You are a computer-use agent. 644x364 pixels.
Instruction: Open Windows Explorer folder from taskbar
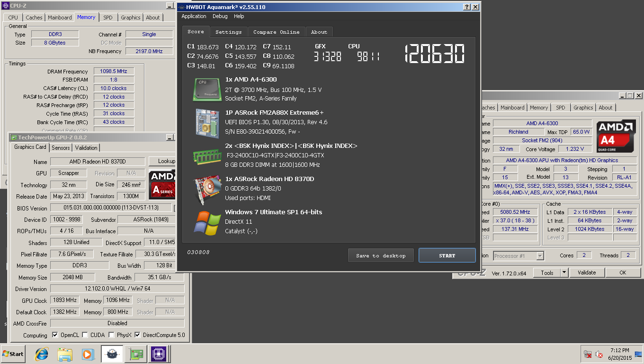pos(65,354)
